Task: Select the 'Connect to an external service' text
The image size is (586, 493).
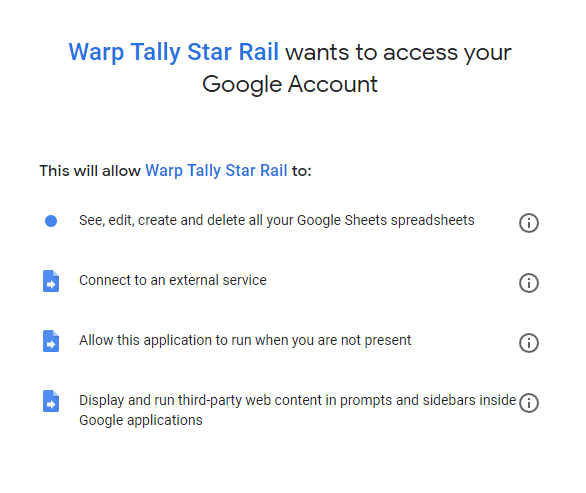Action: coord(173,280)
